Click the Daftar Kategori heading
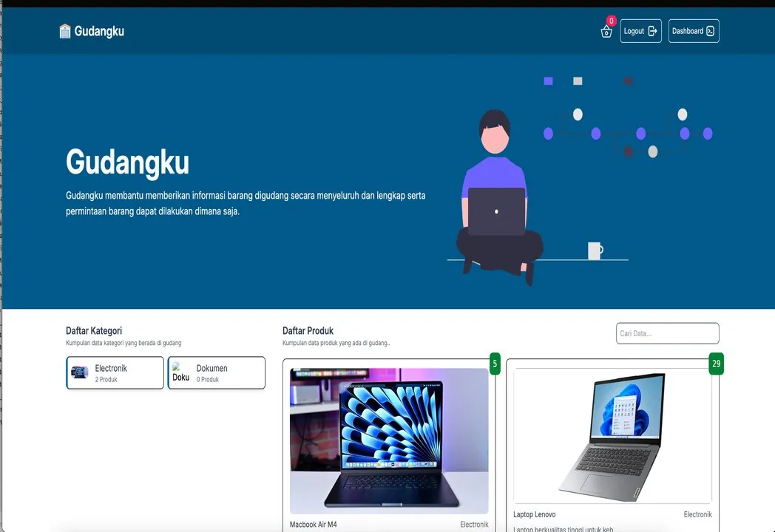This screenshot has height=532, width=775. (x=94, y=330)
